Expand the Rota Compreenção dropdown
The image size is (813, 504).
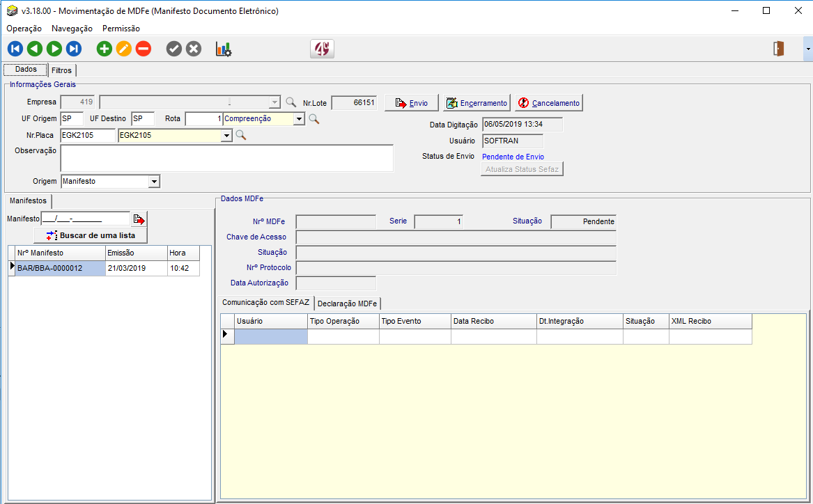coord(299,119)
